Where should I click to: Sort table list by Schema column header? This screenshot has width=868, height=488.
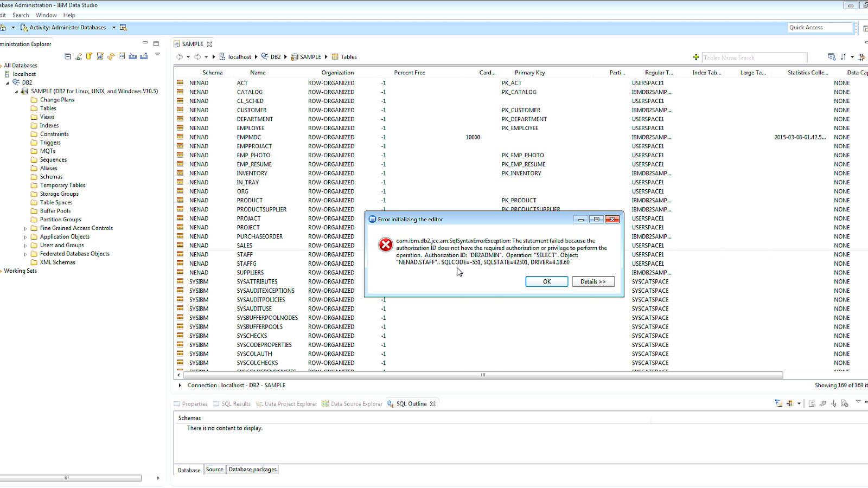pos(213,73)
